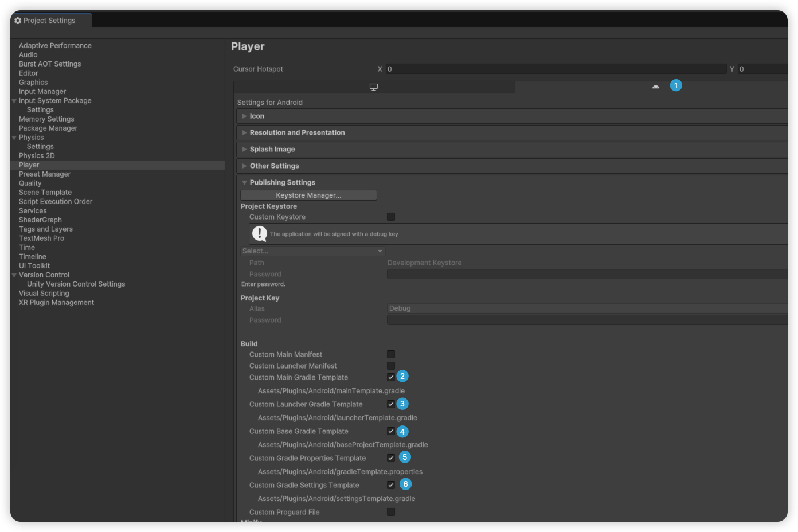Disable Custom Main Gradle Template
798x532 pixels.
pos(391,377)
